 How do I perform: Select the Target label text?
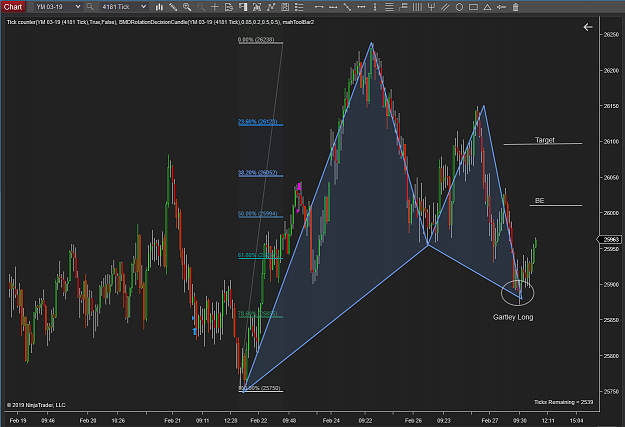point(544,140)
